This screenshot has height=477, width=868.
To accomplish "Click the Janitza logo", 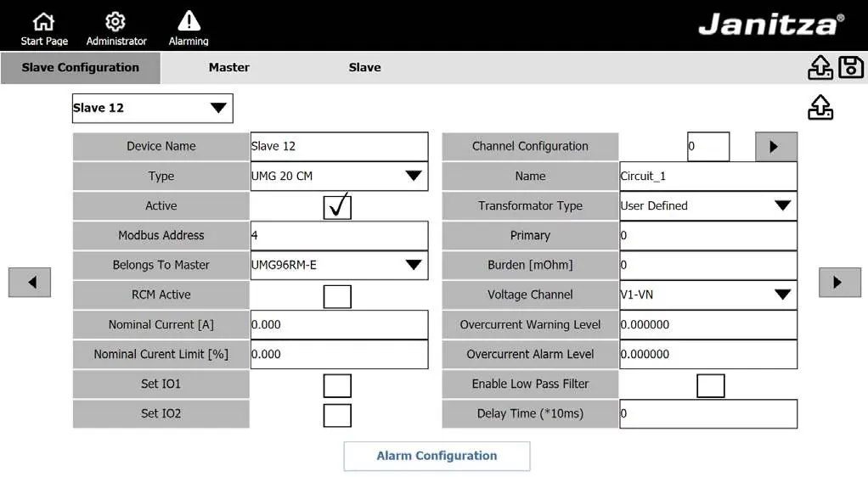I will click(x=771, y=25).
